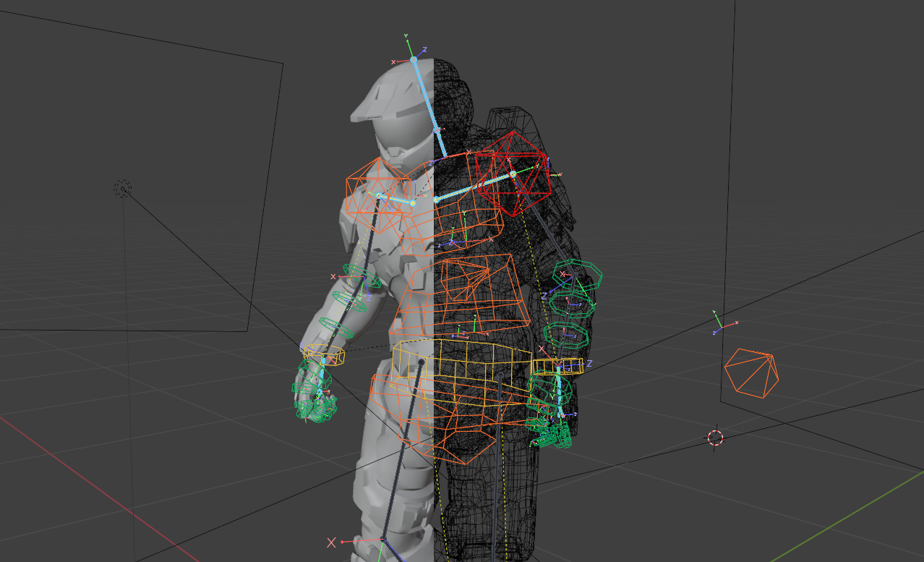Select the dark thigh bone on the solid-shaded leg
Viewport: 924px width, 562px height.
pyautogui.click(x=401, y=451)
